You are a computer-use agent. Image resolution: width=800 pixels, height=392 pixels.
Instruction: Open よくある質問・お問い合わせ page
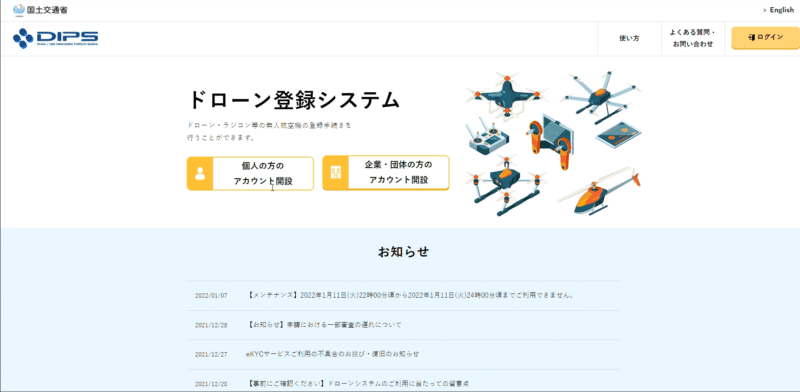tap(692, 38)
